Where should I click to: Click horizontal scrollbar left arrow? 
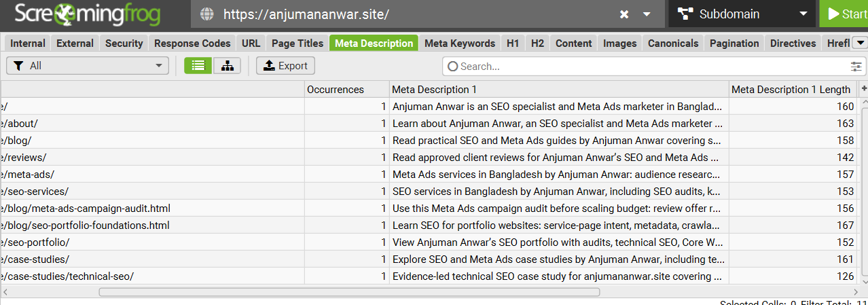click(5, 292)
